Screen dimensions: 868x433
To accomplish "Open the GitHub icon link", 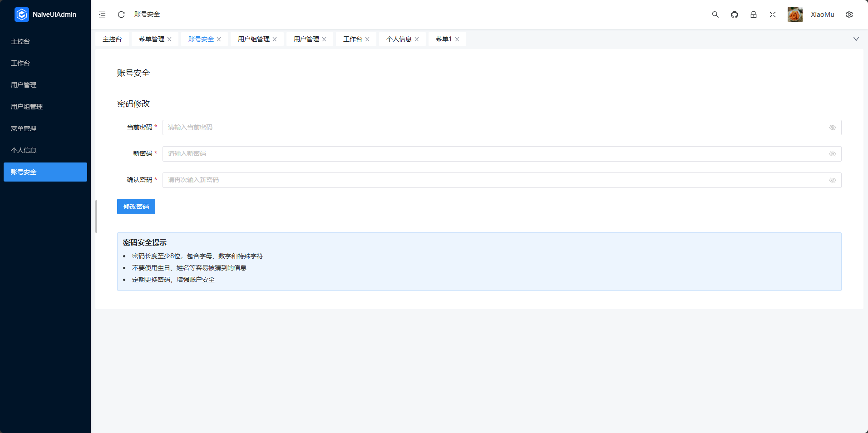I will coord(734,15).
